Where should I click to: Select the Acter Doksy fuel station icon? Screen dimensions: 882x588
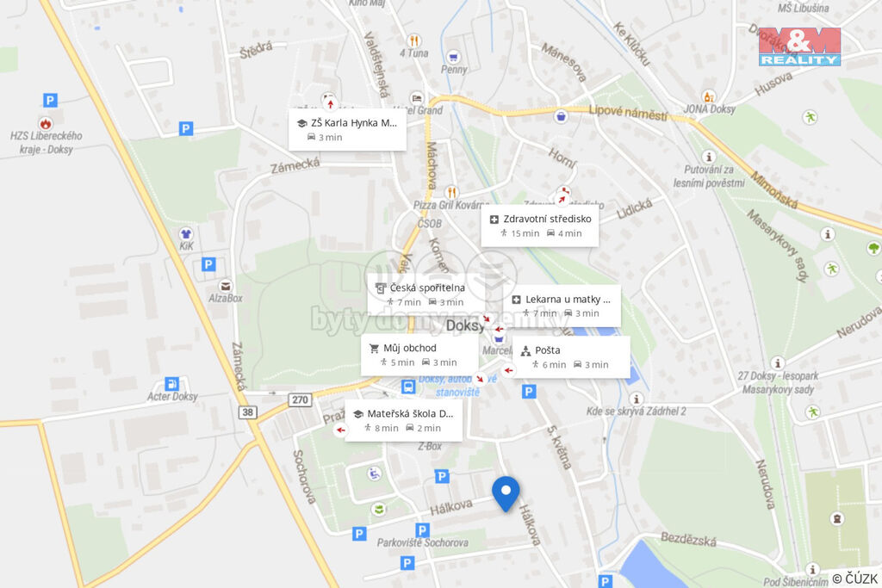pos(171,384)
